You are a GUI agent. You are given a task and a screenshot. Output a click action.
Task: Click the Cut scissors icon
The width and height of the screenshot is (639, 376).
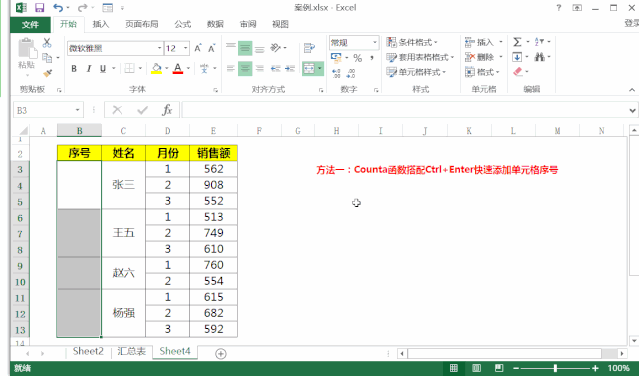47,42
